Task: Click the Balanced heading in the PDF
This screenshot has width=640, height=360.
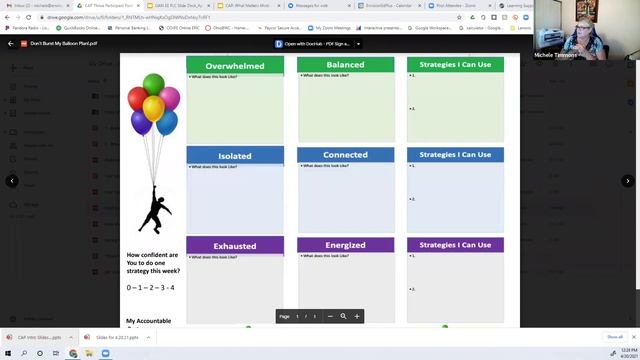Action: pyautogui.click(x=345, y=64)
